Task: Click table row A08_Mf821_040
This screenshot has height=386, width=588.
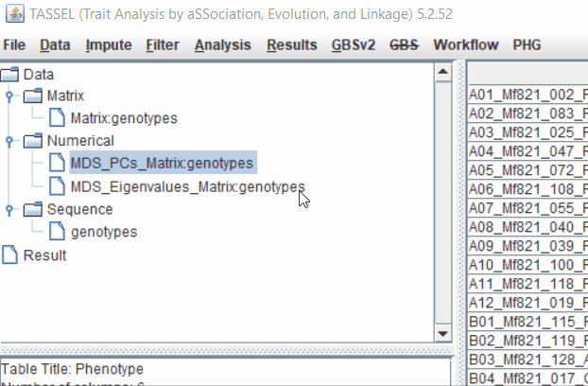Action: click(x=528, y=226)
